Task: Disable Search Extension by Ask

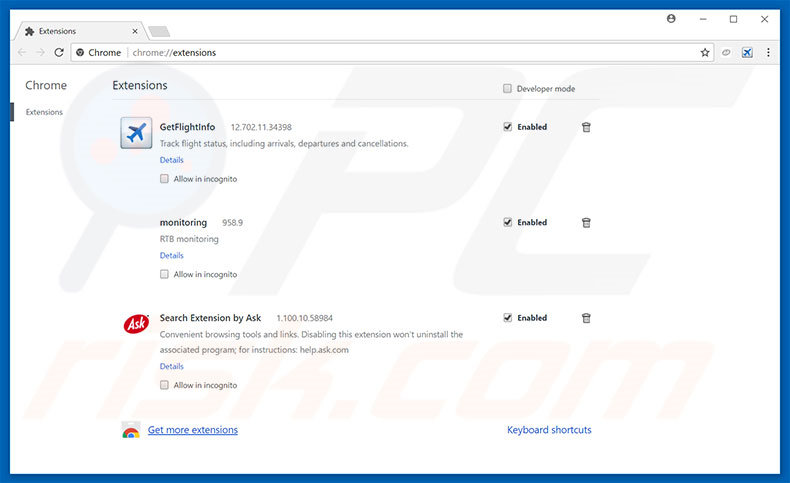Action: 507,318
